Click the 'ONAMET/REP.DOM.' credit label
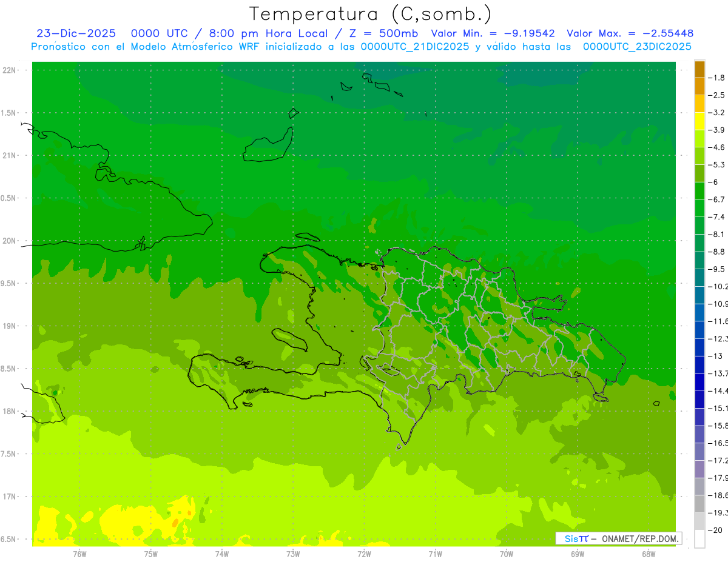Image resolution: width=728 pixels, height=562 pixels. (x=639, y=538)
